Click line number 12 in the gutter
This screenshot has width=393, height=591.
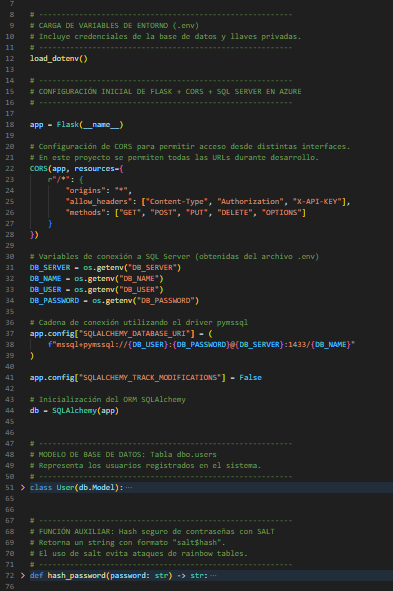coord(10,58)
